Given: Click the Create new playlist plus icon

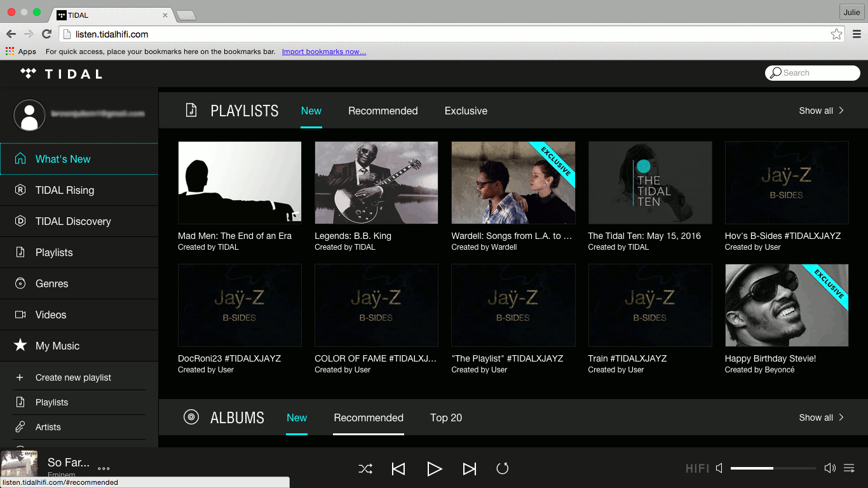Looking at the screenshot, I should (21, 377).
